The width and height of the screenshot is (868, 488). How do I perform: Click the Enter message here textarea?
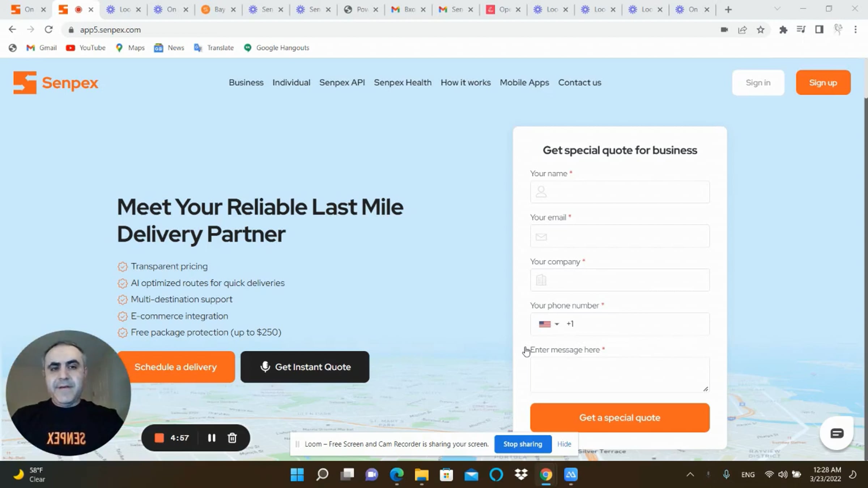[x=620, y=374]
